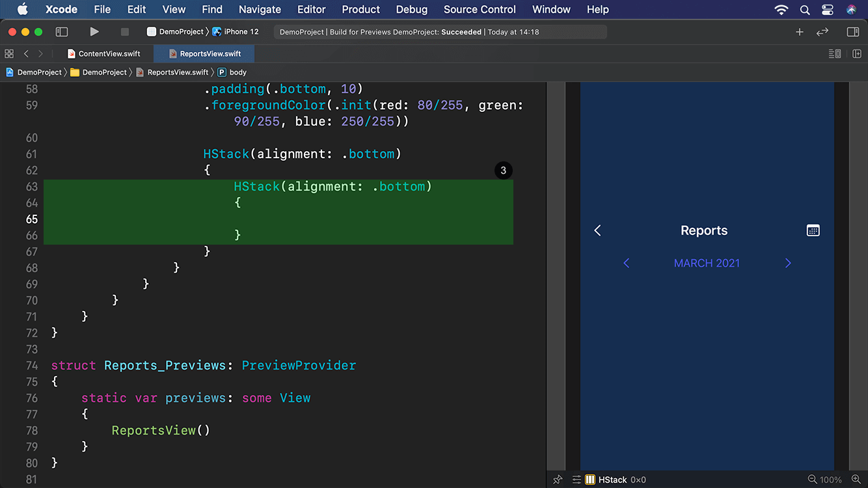Viewport: 868px width, 488px height.
Task: Switch to the ContentView.swift tab
Action: point(104,54)
